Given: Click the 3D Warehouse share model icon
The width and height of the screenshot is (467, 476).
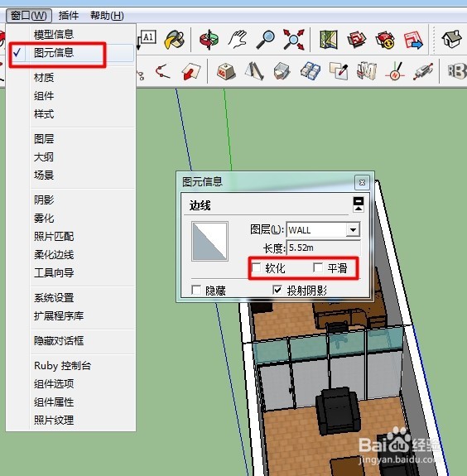Looking at the screenshot, I should pyautogui.click(x=385, y=40).
